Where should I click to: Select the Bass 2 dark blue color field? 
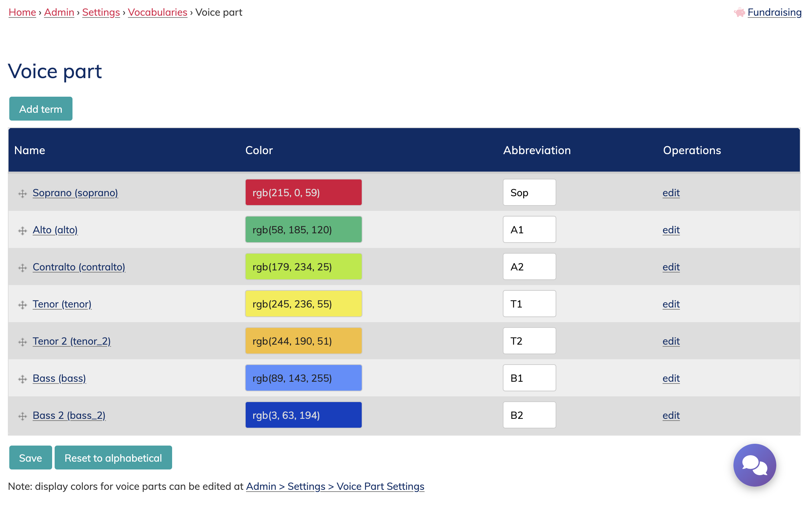pyautogui.click(x=304, y=415)
